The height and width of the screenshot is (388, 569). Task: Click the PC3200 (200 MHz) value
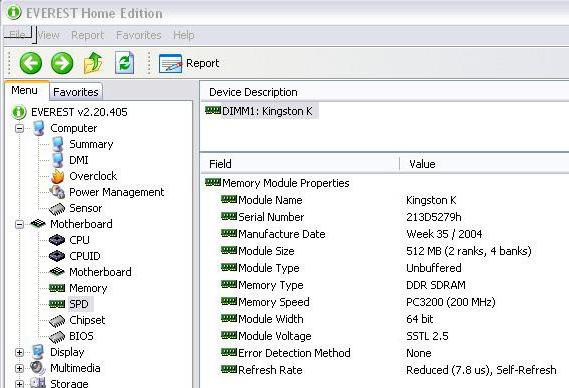[x=451, y=302]
